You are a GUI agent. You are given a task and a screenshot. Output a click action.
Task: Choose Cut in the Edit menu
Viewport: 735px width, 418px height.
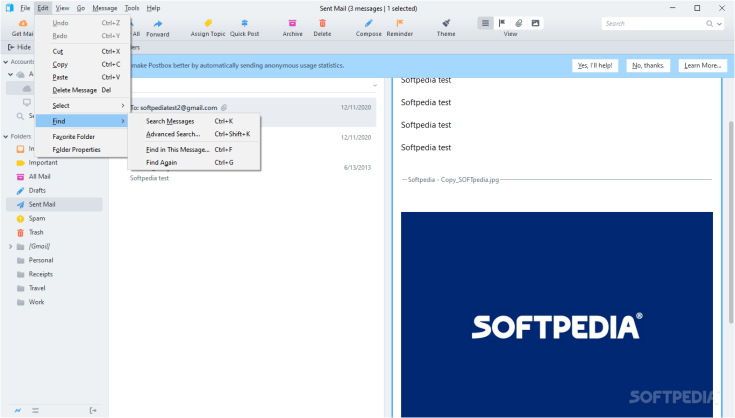click(x=82, y=52)
